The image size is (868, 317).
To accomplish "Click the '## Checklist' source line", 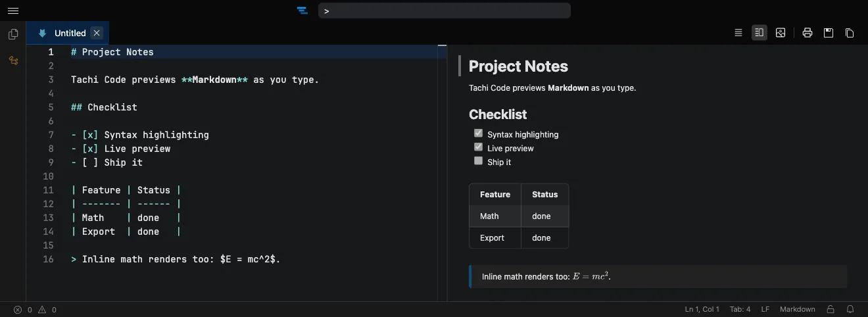I will tap(104, 107).
